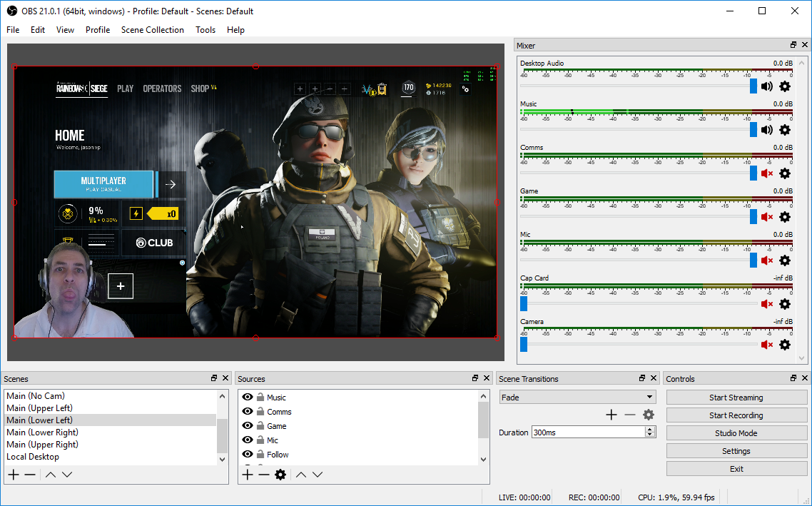Open Mic channel gear settings

tap(785, 260)
